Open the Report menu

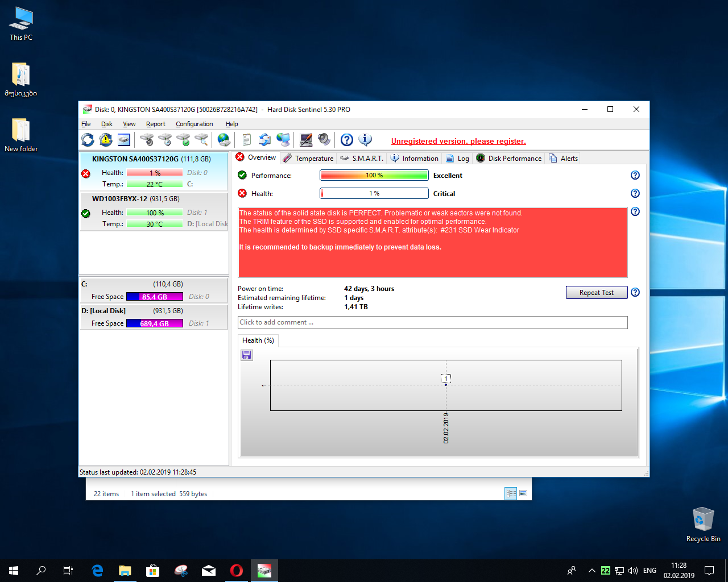click(155, 124)
